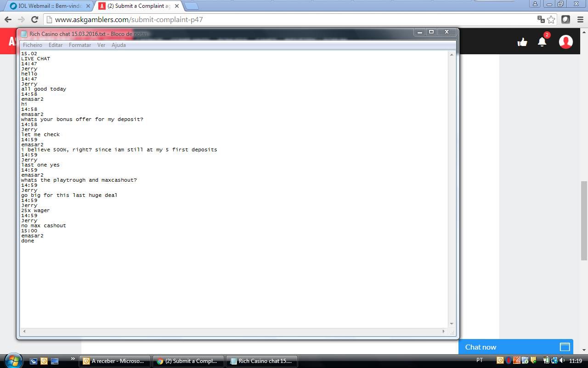Go back in the Chrome browser

click(8, 19)
